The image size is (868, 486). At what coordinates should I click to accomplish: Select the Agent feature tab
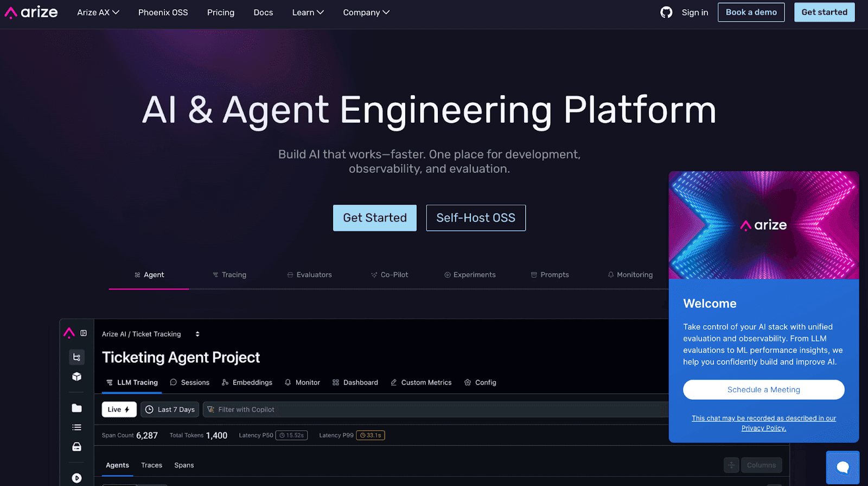point(149,275)
